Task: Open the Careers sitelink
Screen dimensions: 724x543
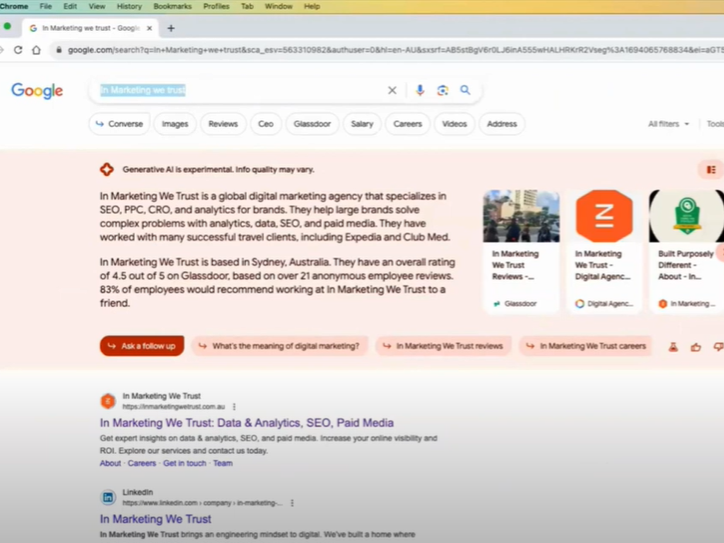Action: [x=142, y=463]
